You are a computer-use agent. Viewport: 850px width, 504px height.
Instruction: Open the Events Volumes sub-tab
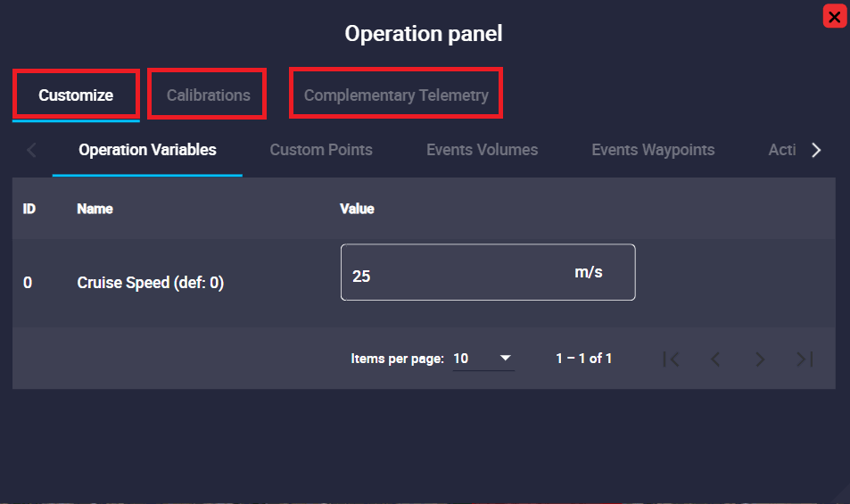(482, 150)
